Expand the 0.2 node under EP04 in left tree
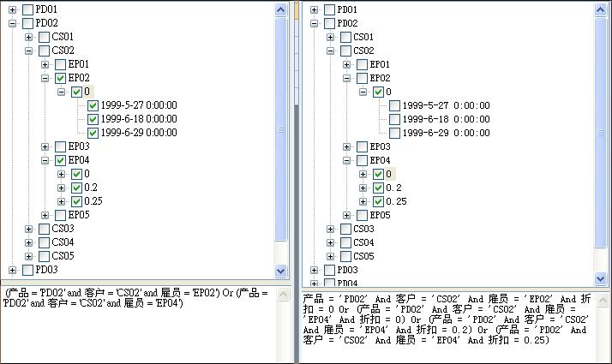 (x=61, y=188)
